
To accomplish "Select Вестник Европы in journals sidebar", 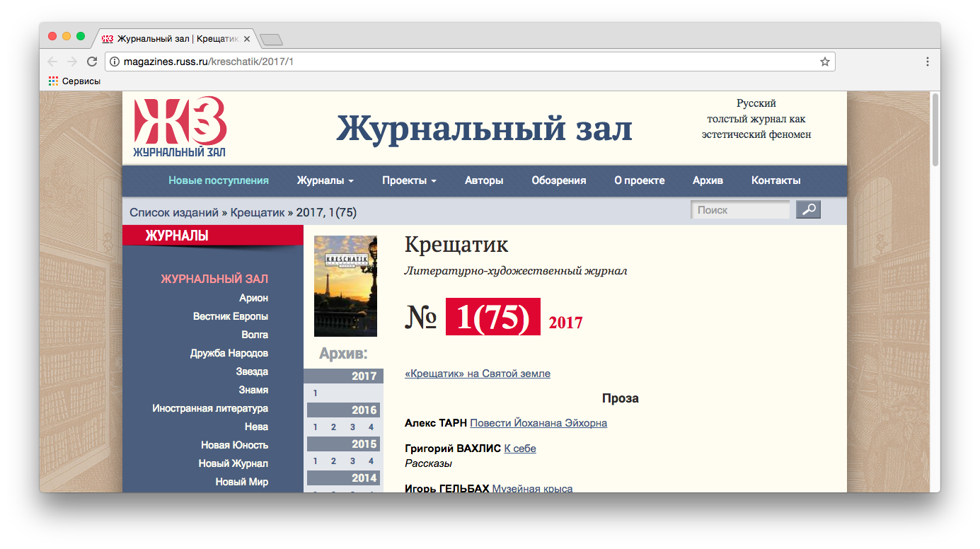I will (x=230, y=316).
